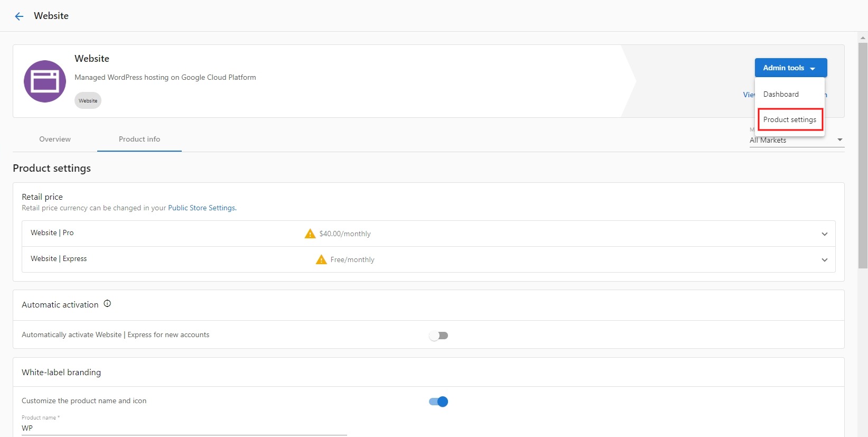Click the warning icon beside Free/monthly

point(321,259)
